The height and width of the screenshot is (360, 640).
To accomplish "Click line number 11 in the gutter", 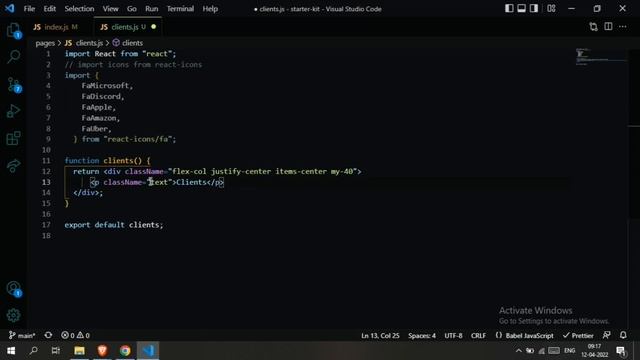I will (x=46, y=160).
